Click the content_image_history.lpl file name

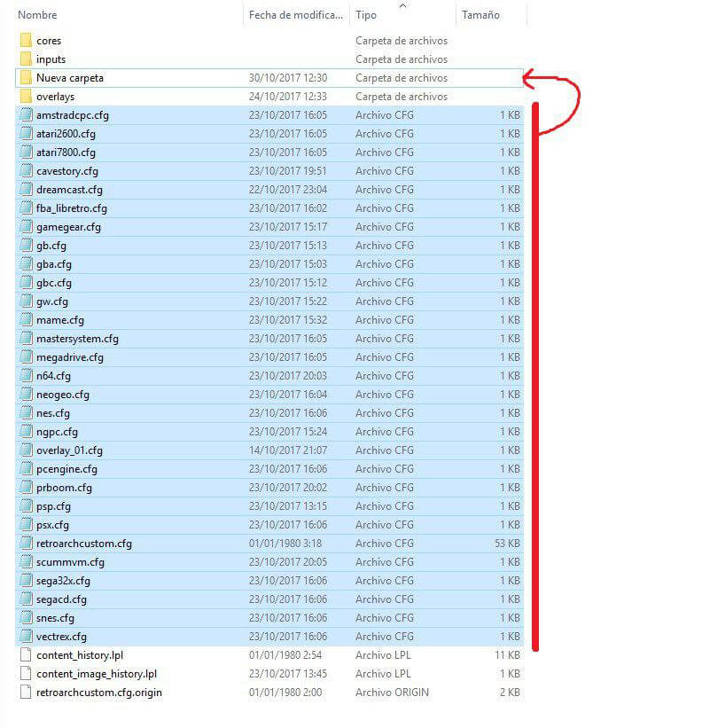97,674
